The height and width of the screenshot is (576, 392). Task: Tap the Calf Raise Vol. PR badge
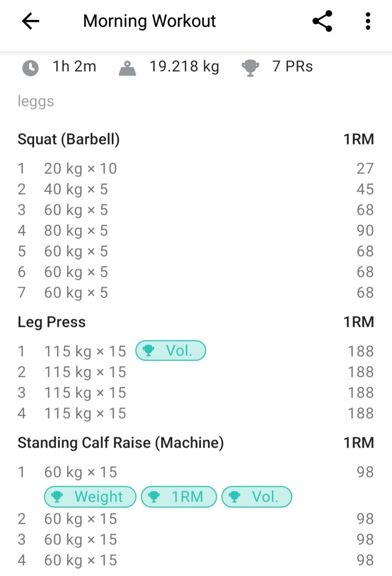pyautogui.click(x=256, y=497)
